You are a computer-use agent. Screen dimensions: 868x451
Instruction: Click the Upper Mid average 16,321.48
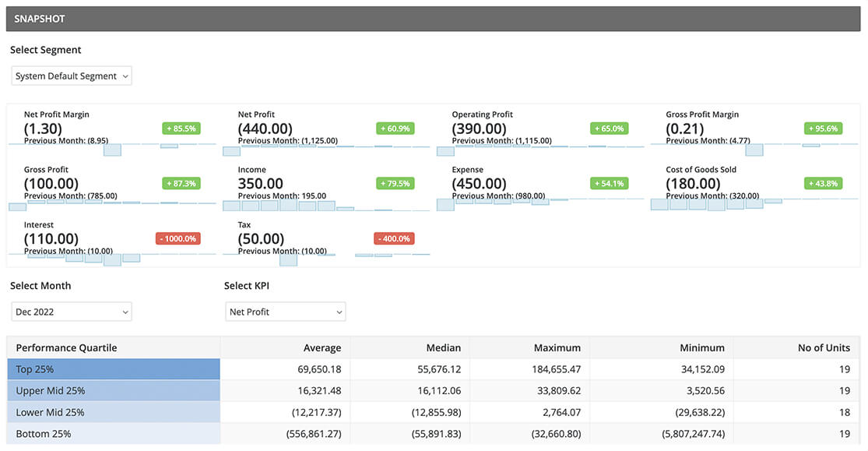coord(319,391)
